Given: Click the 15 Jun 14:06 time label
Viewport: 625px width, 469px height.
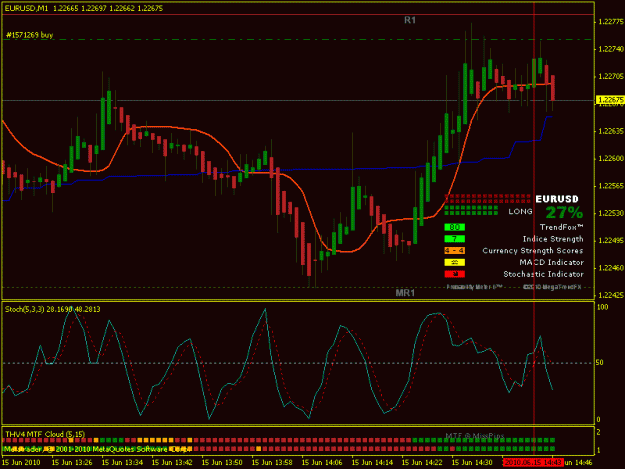Looking at the screenshot, I should click(x=322, y=463).
